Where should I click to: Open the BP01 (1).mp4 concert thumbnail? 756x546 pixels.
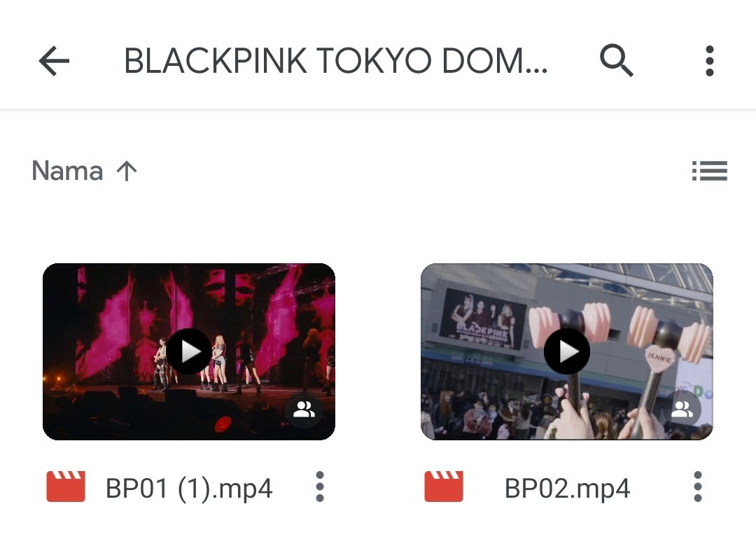(189, 351)
